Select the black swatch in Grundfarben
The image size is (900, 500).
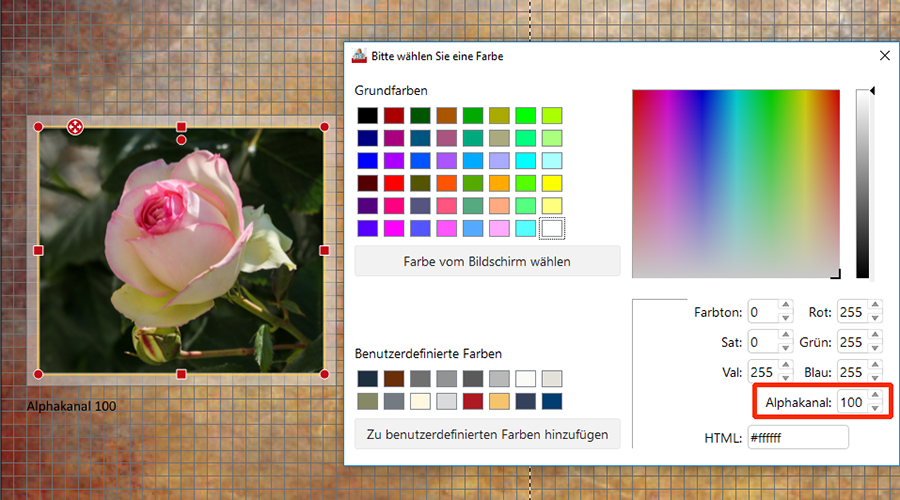coord(368,116)
